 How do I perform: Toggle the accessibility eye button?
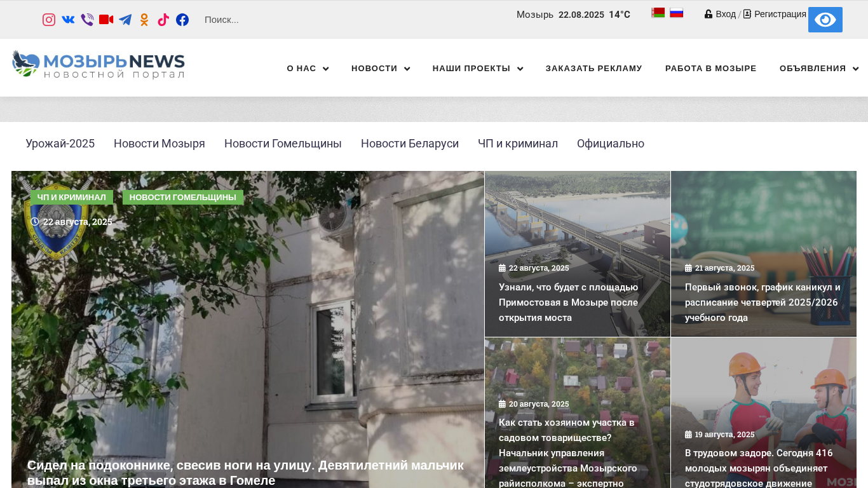tap(825, 20)
